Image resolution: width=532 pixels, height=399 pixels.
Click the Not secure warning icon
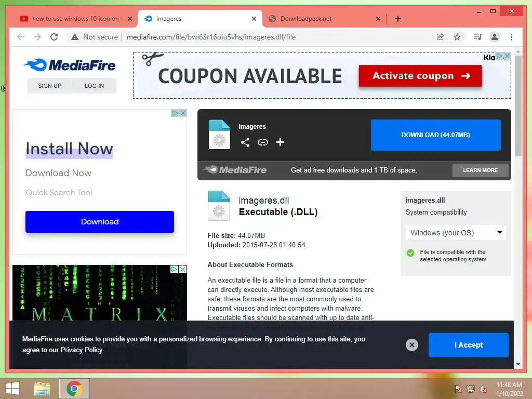pos(75,37)
